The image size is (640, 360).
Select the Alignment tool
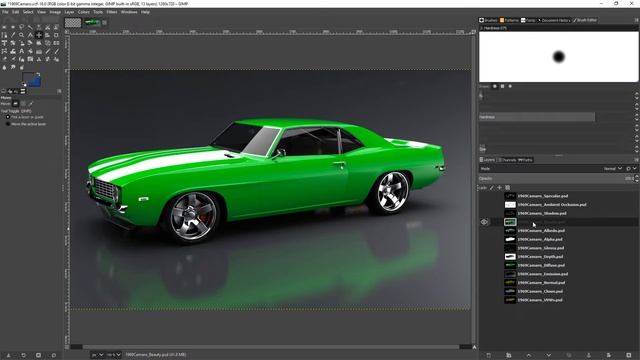point(47,35)
